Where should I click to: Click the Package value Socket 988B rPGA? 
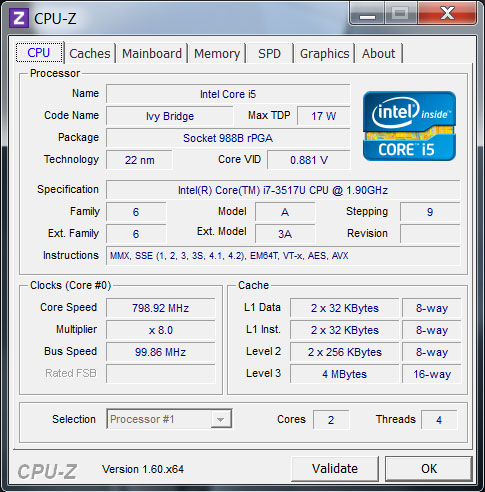click(x=228, y=138)
